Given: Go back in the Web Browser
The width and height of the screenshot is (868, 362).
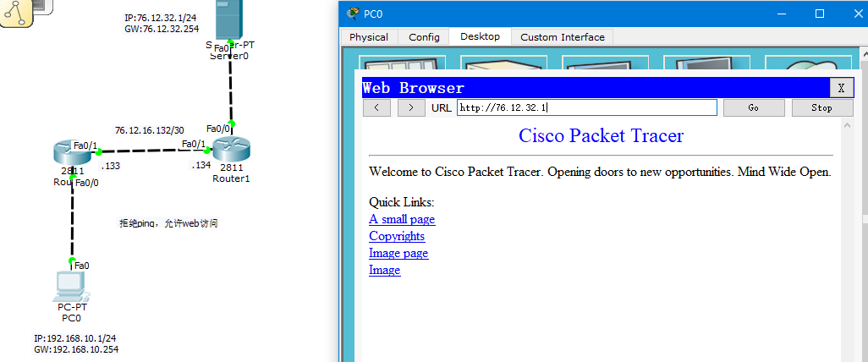Looking at the screenshot, I should coord(377,108).
